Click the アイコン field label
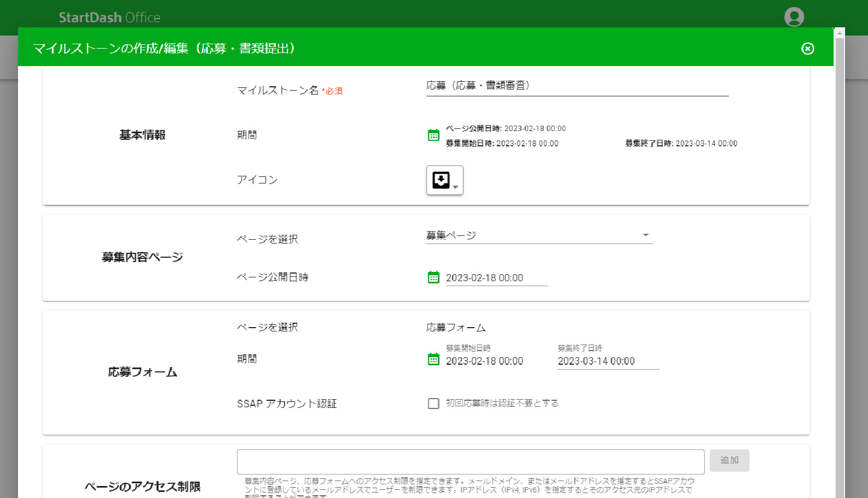This screenshot has height=498, width=868. (257, 180)
